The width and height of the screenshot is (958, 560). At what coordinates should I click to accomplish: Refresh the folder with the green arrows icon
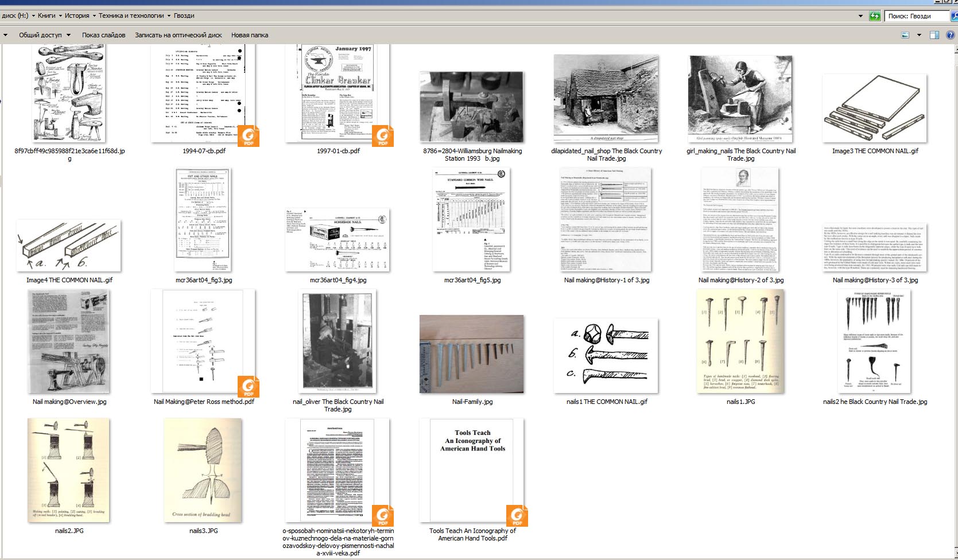[875, 16]
